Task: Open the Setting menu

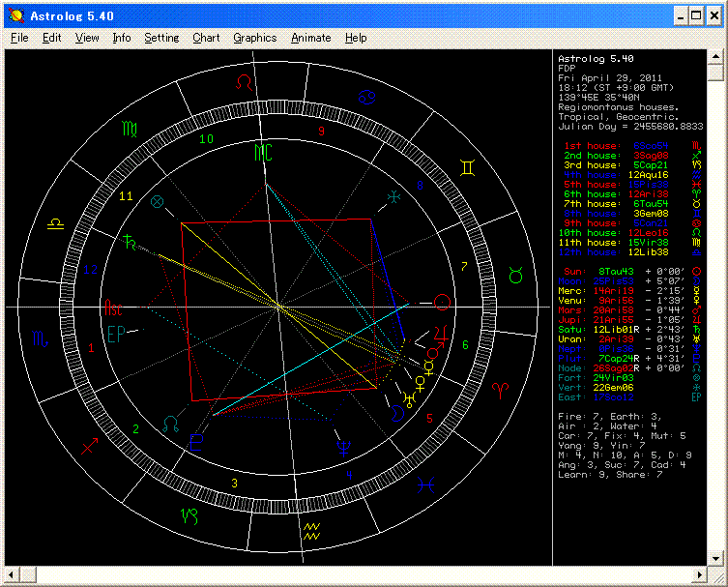Action: [161, 38]
